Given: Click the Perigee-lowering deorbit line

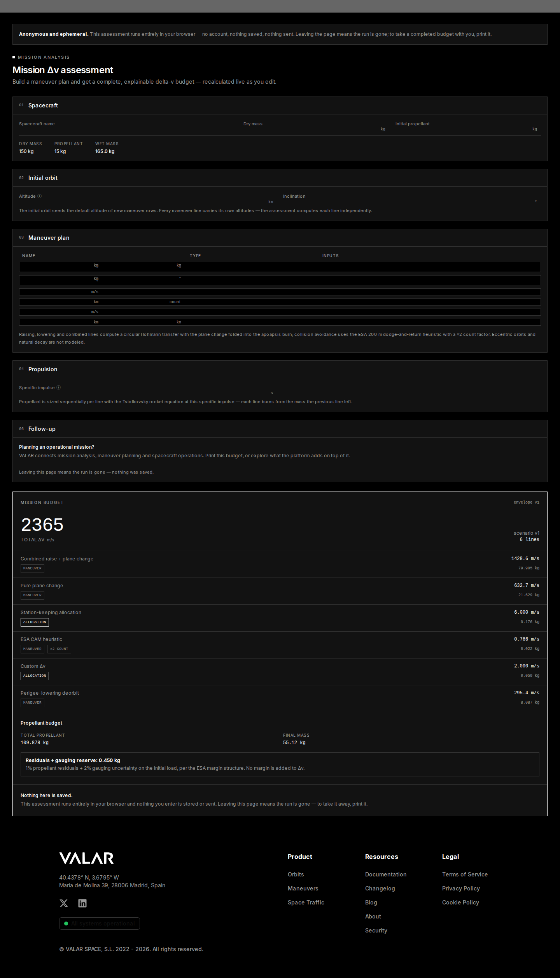Looking at the screenshot, I should pyautogui.click(x=280, y=699).
